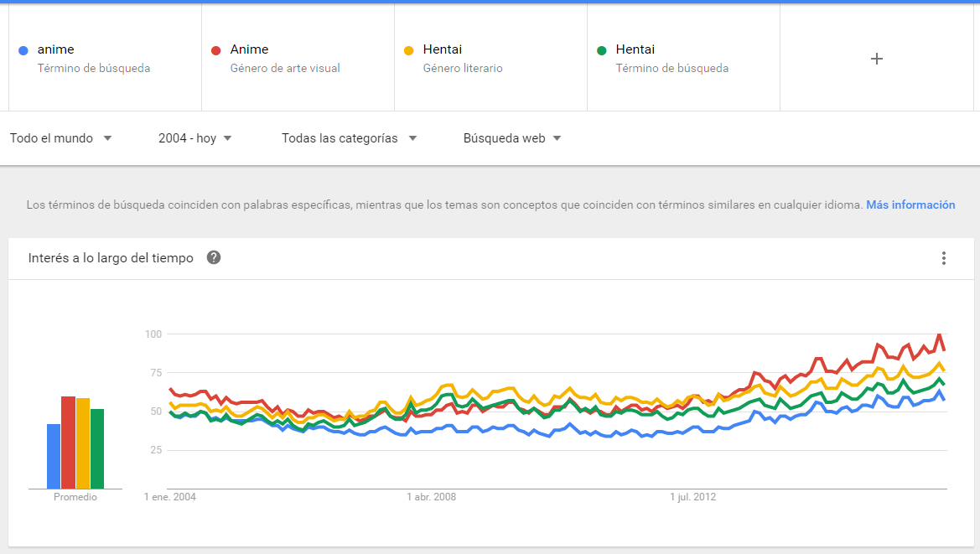This screenshot has width=980, height=554.
Task: Click the help question mark icon
Action: click(x=214, y=257)
